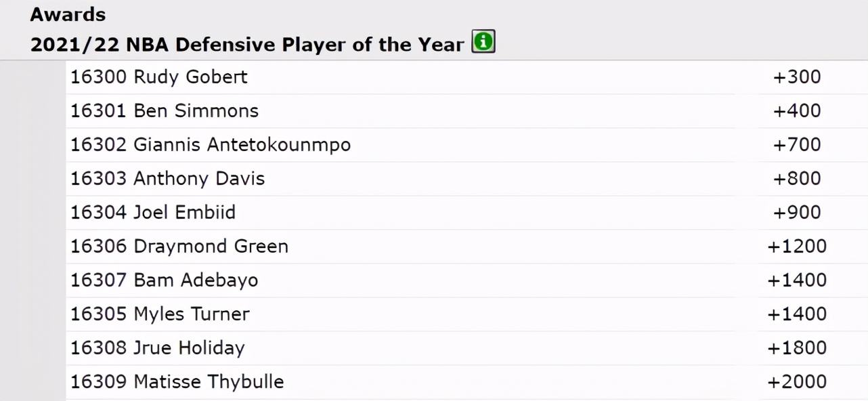The height and width of the screenshot is (401, 868).
Task: Select Ben Simmons' +400 odds
Action: [x=797, y=111]
